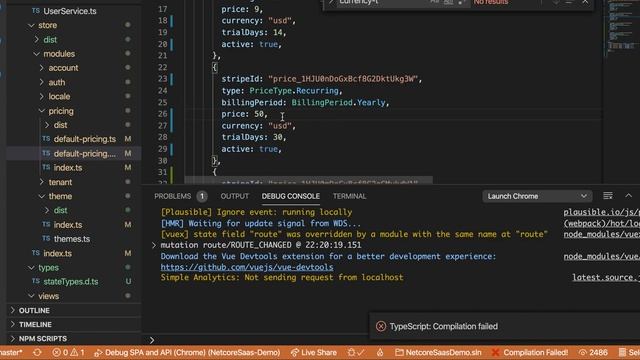
Task: Open the themes.ts file
Action: (72, 239)
